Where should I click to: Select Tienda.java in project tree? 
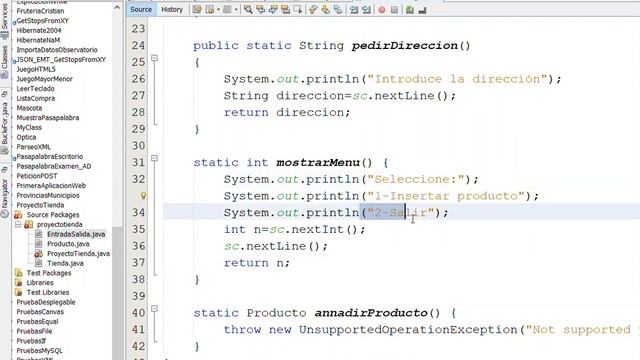[x=65, y=263]
